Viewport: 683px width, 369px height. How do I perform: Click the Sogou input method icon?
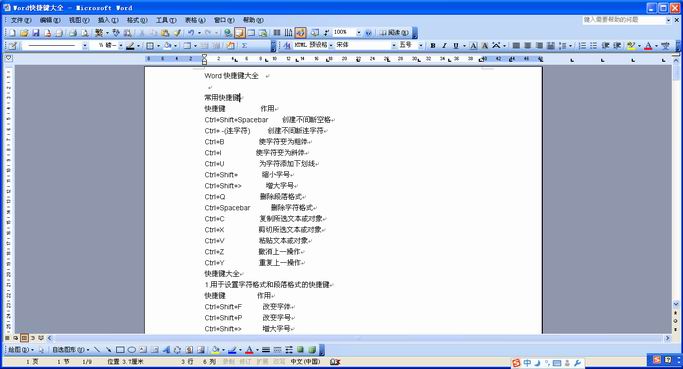(x=516, y=362)
